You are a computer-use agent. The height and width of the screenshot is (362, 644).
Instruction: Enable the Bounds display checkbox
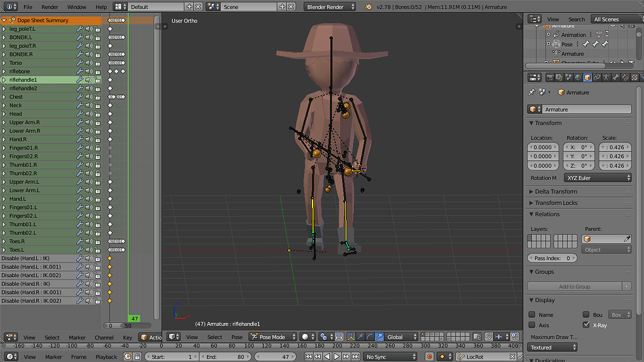click(586, 315)
